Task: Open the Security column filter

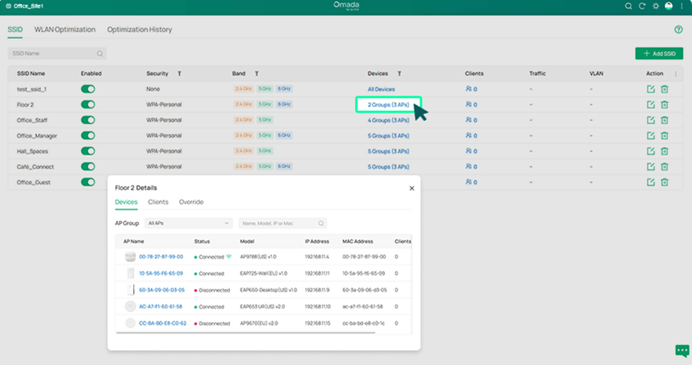Action: [179, 74]
